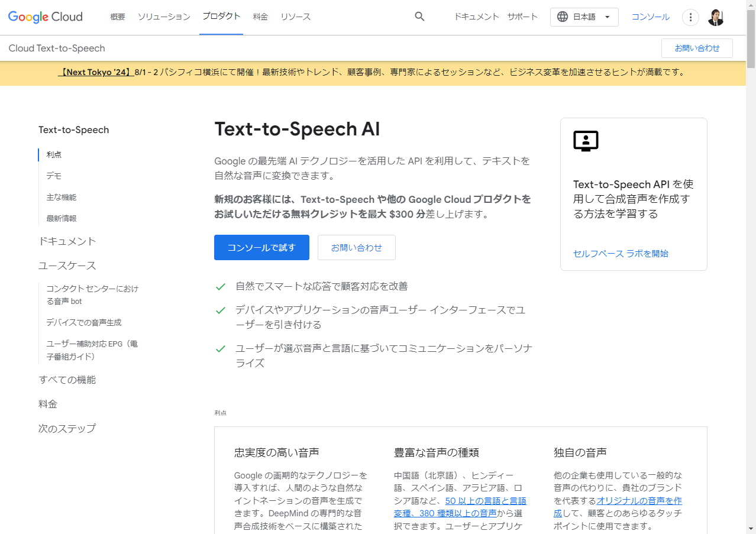Select デモ in the left sidebar
Screen dimensions: 756x534
point(54,176)
